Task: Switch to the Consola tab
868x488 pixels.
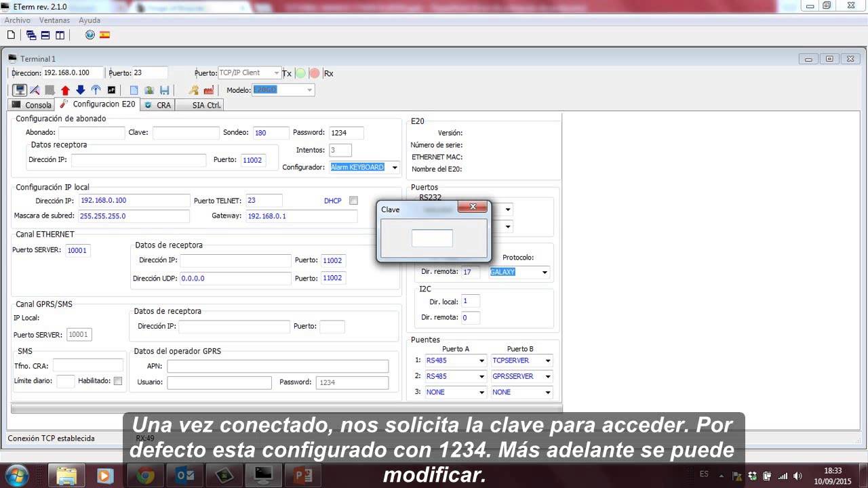Action: (x=32, y=105)
